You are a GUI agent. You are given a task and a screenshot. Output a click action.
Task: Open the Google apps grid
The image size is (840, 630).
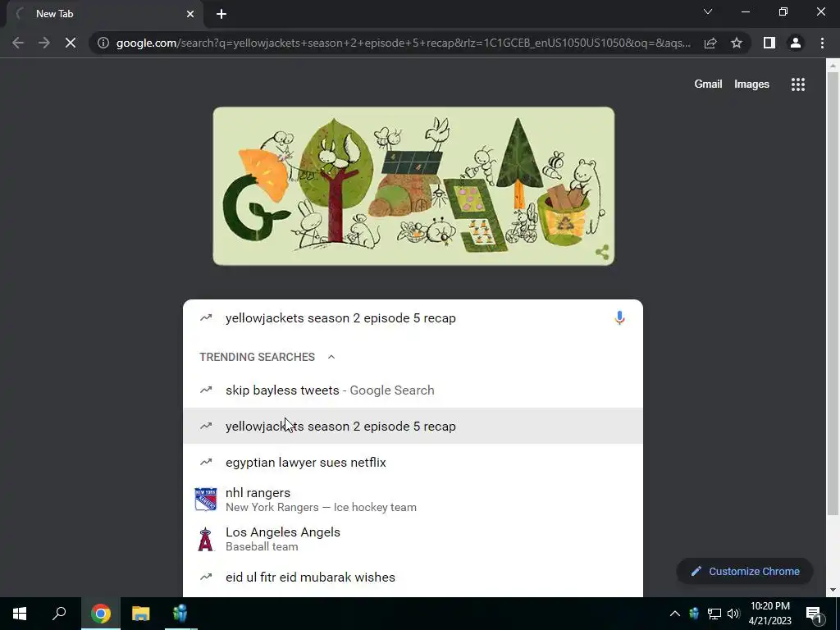798,84
